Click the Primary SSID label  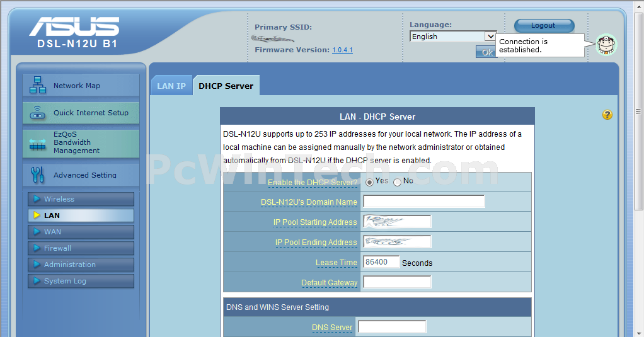283,27
